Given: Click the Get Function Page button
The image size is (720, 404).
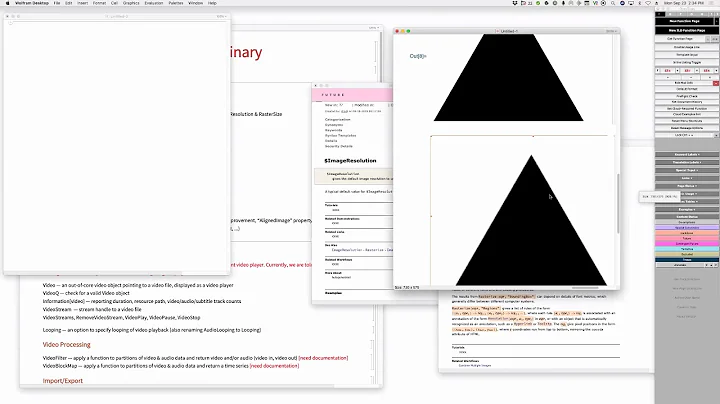Looking at the screenshot, I should (x=680, y=39).
